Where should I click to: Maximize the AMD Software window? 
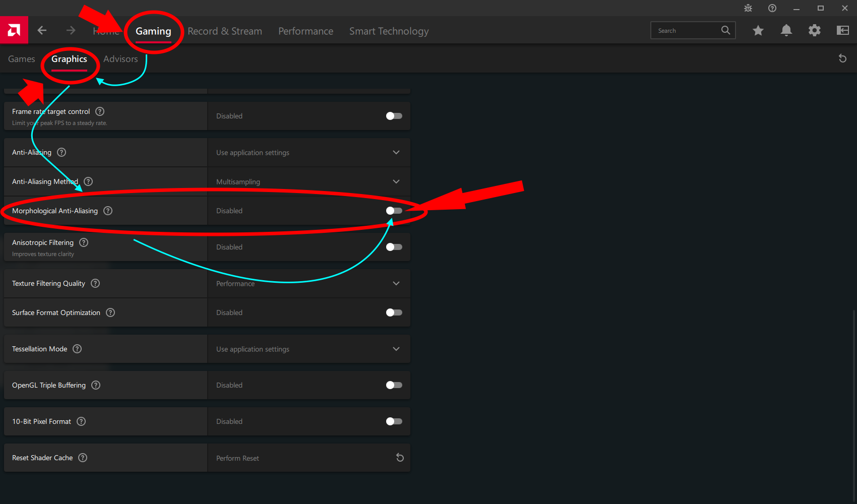pos(821,8)
